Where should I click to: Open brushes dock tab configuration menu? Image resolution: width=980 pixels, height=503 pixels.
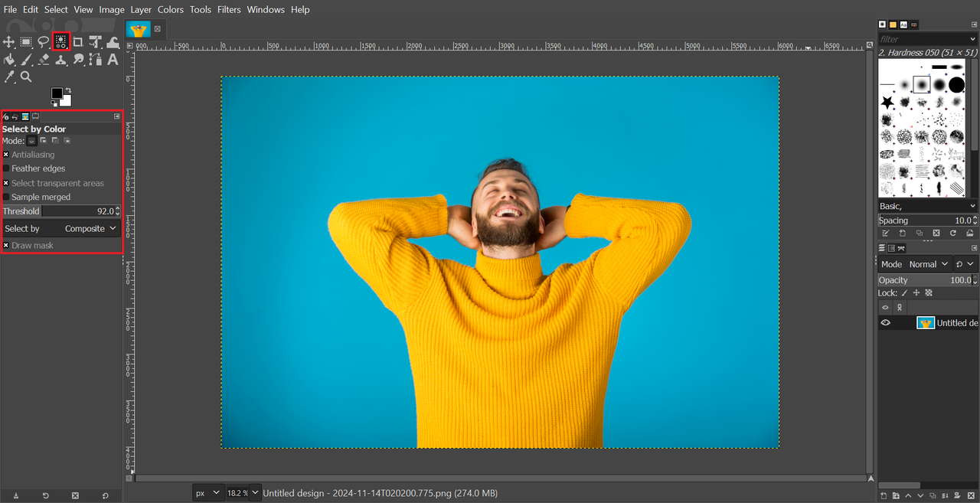tap(975, 24)
